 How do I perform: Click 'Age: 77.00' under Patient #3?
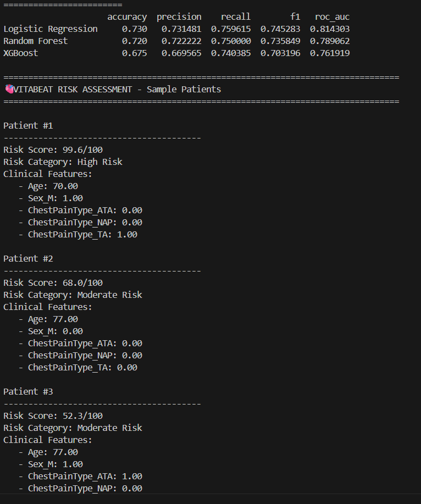pos(48,452)
